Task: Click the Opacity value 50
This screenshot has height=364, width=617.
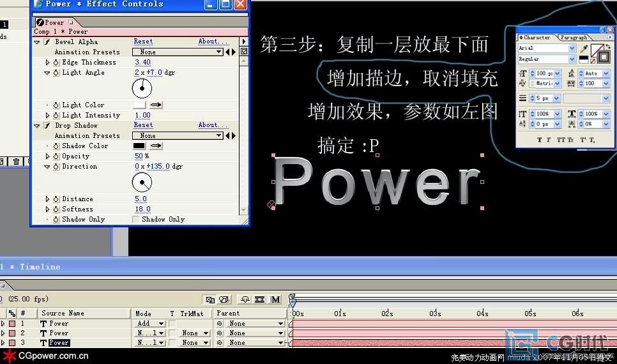Action: pos(139,156)
